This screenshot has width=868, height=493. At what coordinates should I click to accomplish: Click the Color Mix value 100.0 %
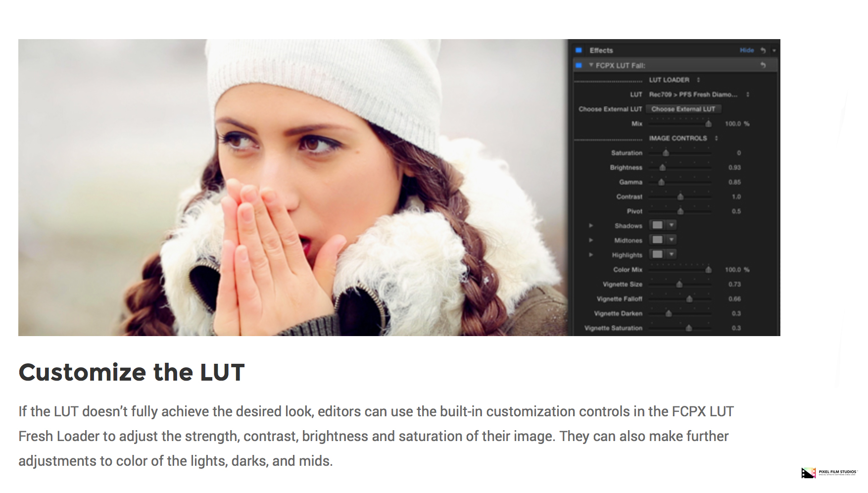coord(737,270)
